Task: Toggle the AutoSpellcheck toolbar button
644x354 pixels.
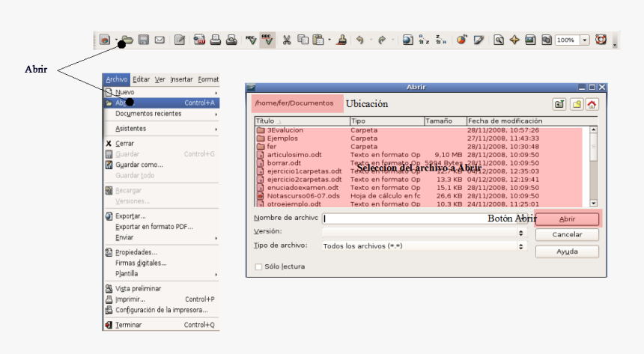Action: 268,40
